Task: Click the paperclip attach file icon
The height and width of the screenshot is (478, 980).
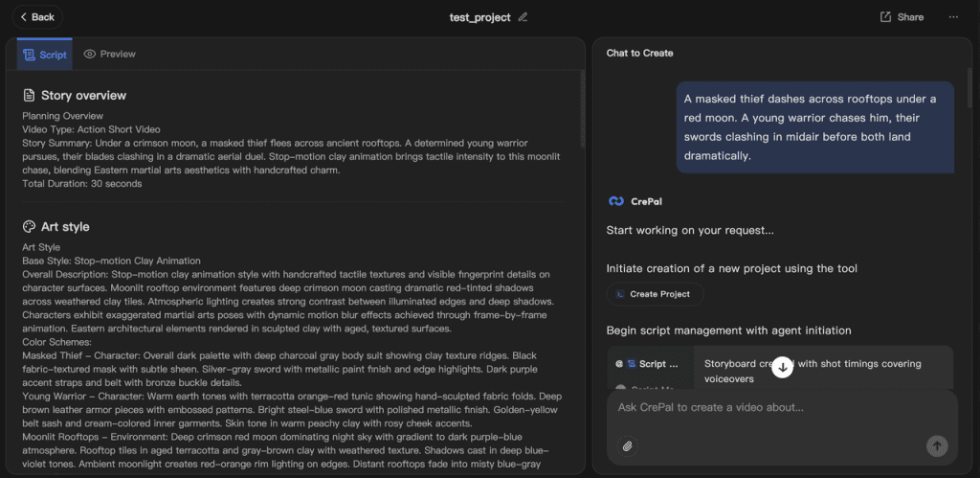Action: 627,445
